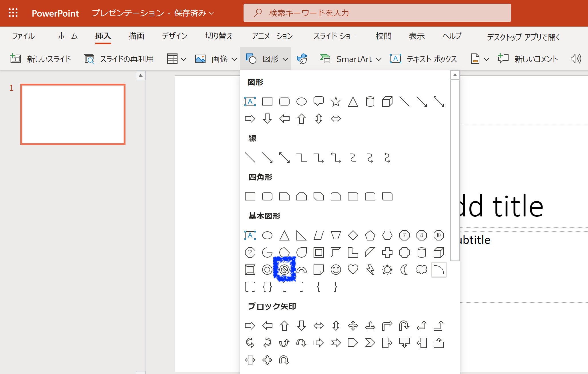Screen dimensions: 588x374
Task: Click Open in Desktop App (デスクトップ アプリで開く)
Action: click(x=523, y=37)
